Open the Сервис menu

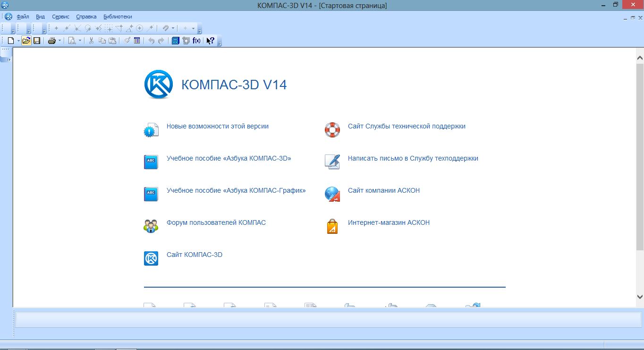point(61,17)
